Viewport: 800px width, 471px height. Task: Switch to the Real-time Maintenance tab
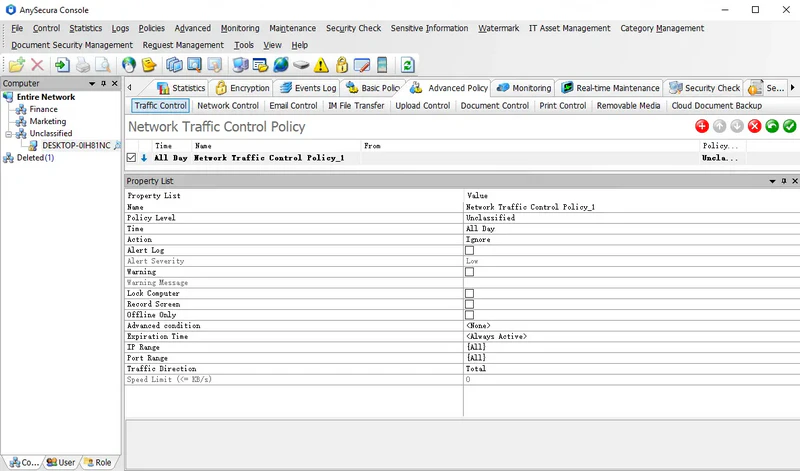click(610, 88)
